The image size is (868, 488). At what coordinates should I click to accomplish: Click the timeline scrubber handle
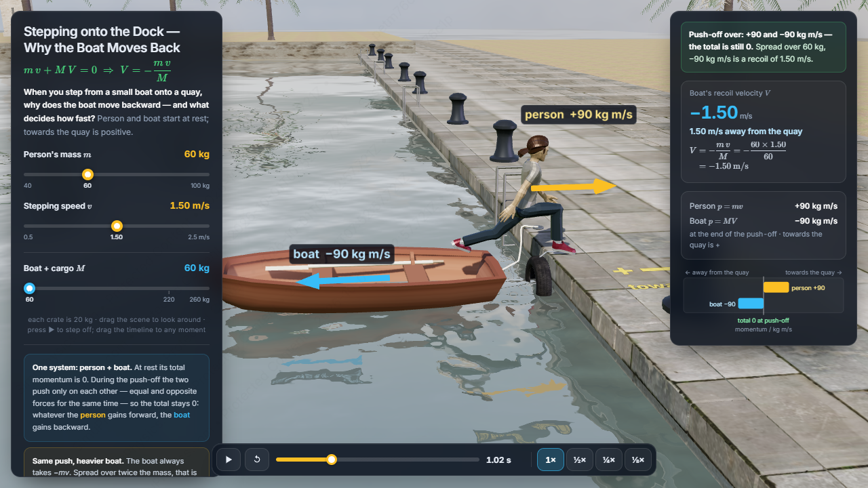332,460
